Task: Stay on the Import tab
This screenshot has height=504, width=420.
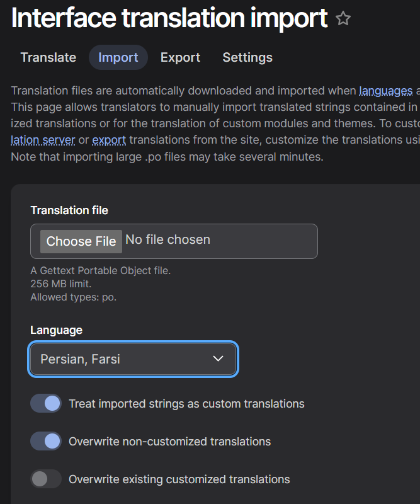Action: (x=118, y=57)
